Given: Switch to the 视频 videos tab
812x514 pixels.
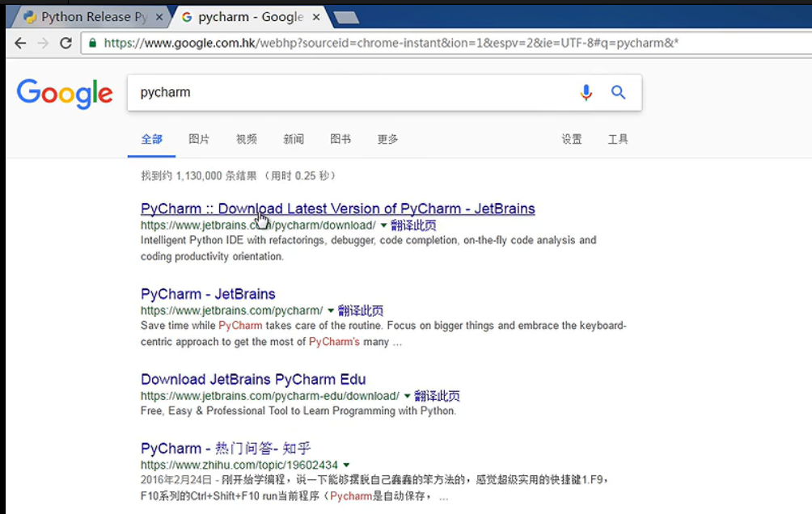Looking at the screenshot, I should pos(247,139).
